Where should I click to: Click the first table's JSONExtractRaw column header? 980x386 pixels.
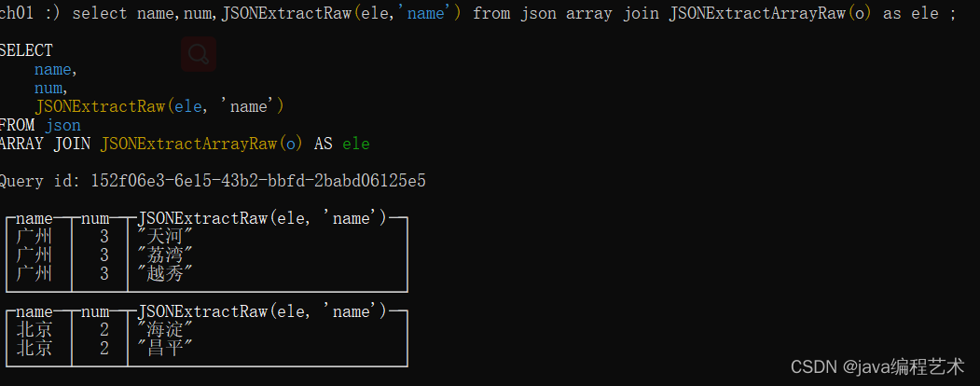(x=261, y=218)
